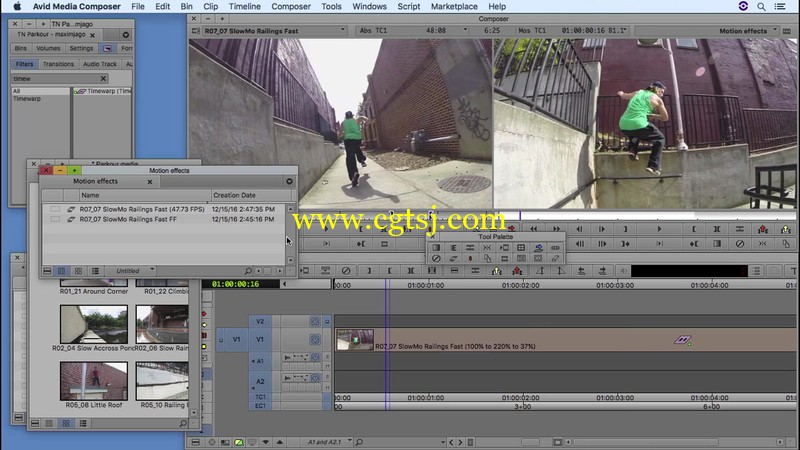The width and height of the screenshot is (800, 450).
Task: Click Remove Effect icon in Composer button row
Action: point(740,244)
